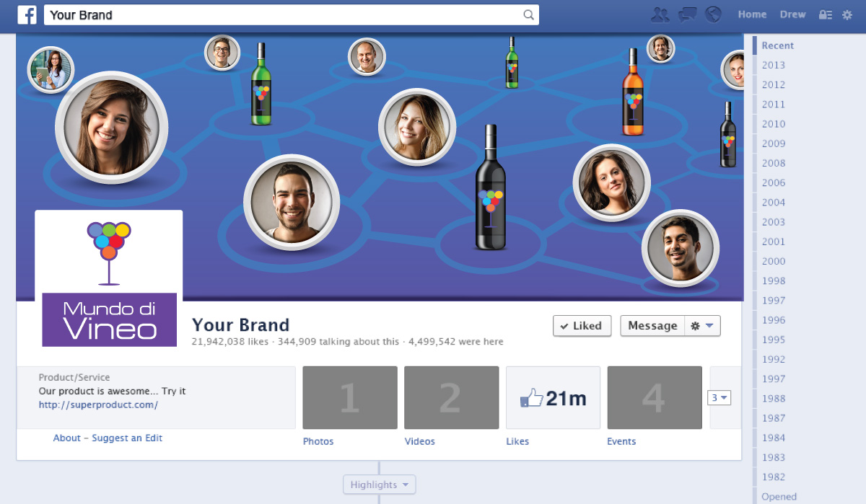Select Home in the top menu

point(752,14)
